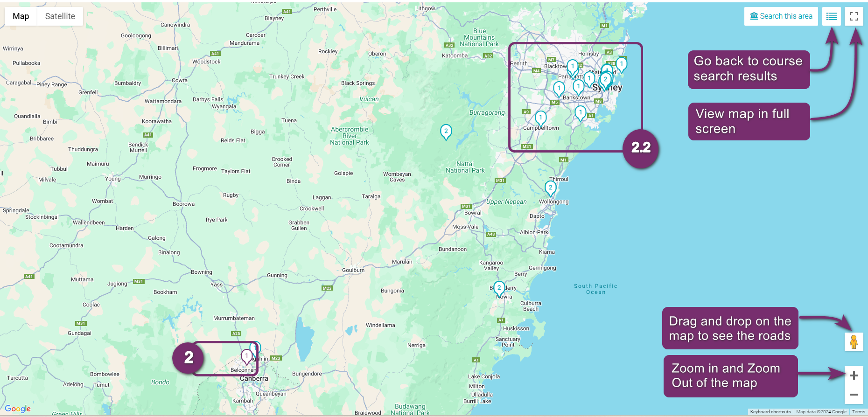
Task: Zoom in the map with plus button
Action: [854, 375]
